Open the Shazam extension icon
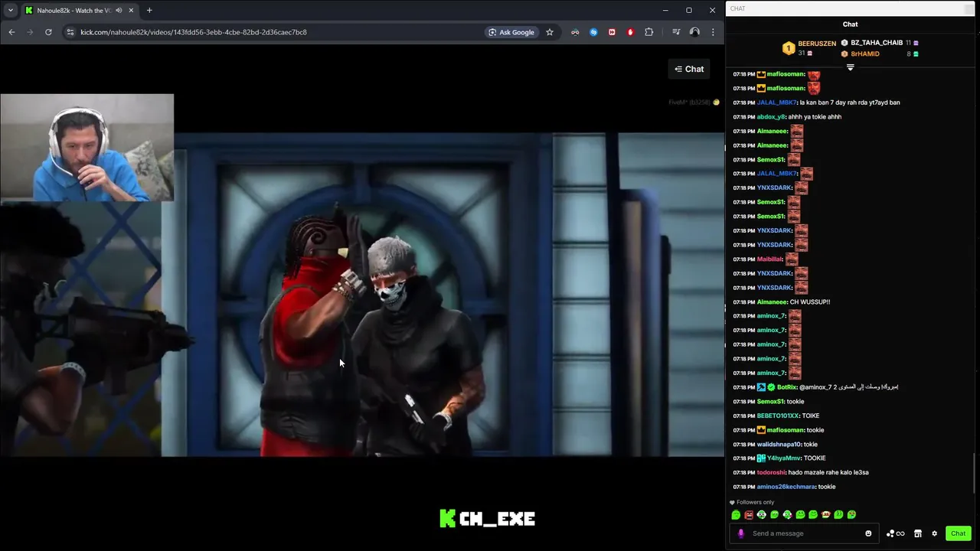Image resolution: width=980 pixels, height=551 pixels. [593, 32]
